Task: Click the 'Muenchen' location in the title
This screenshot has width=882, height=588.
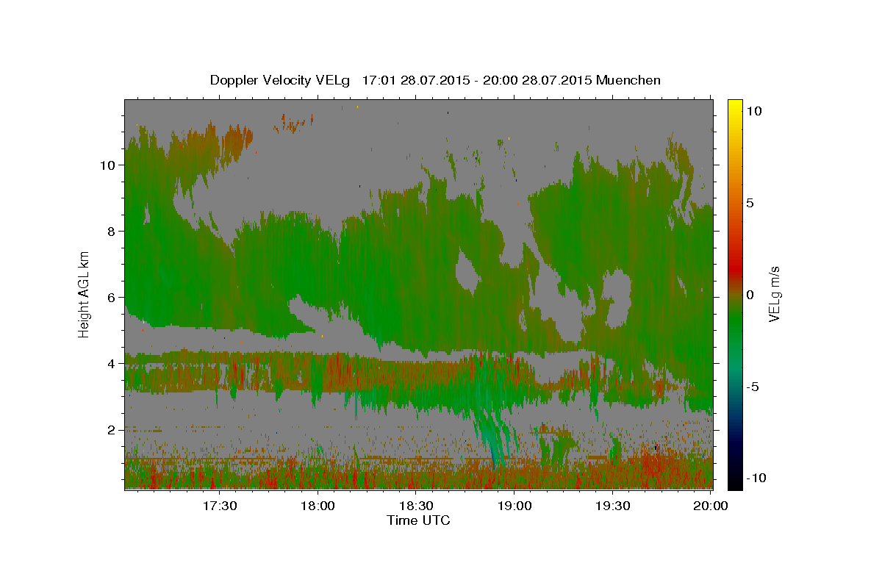Action: click(x=628, y=80)
